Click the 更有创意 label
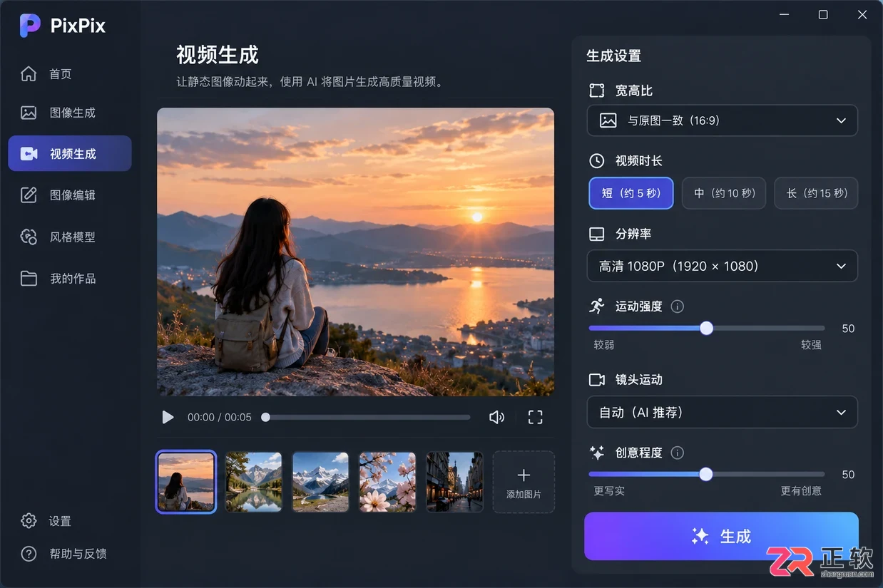Viewport: 883px width, 588px height. 801,491
